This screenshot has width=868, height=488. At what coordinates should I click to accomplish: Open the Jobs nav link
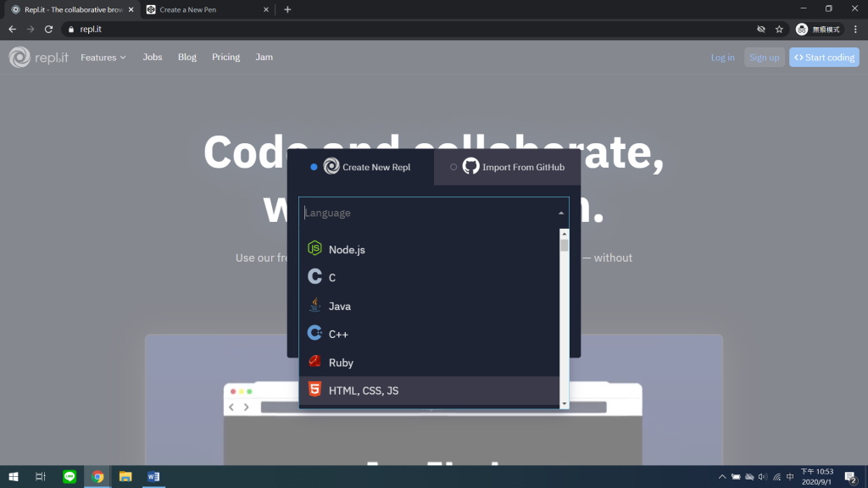(153, 57)
